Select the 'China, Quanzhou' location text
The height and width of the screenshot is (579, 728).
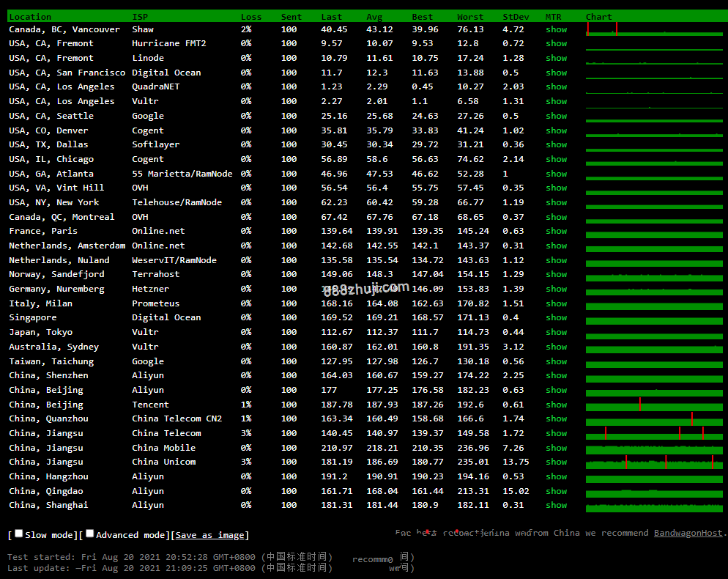coord(49,418)
